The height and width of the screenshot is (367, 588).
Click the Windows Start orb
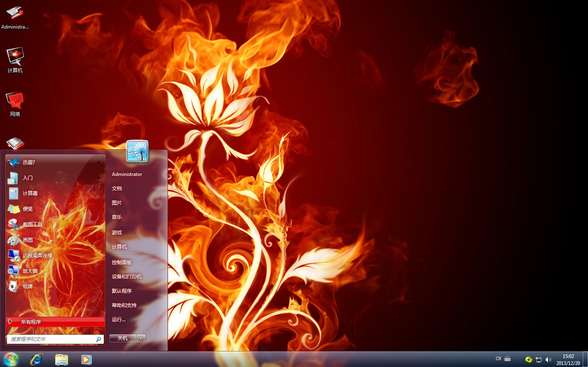tap(11, 359)
